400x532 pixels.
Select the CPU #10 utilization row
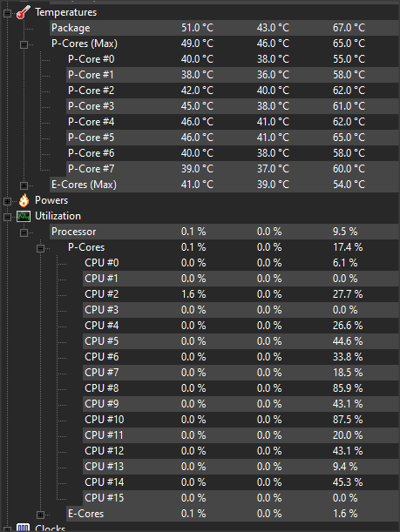[x=241, y=420]
